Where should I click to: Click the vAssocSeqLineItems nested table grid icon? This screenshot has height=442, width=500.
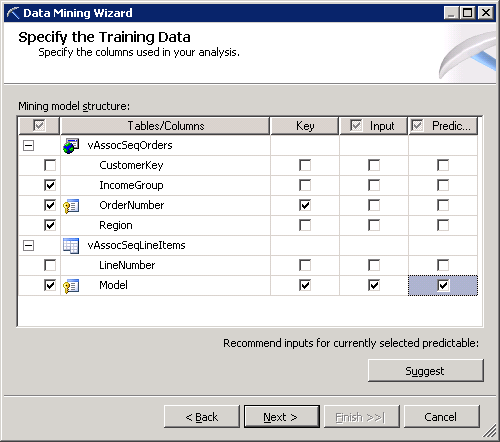tap(71, 246)
